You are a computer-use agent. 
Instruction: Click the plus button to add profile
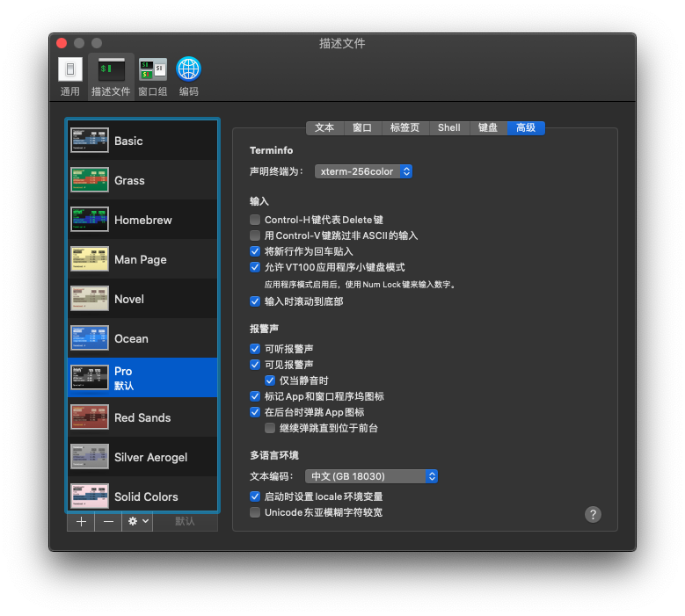click(x=81, y=521)
